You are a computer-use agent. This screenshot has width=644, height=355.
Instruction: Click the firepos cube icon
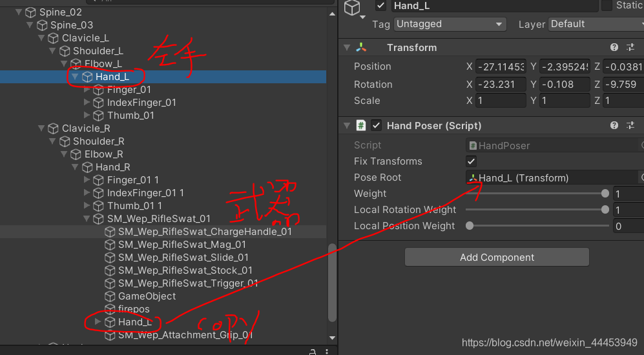(x=110, y=309)
